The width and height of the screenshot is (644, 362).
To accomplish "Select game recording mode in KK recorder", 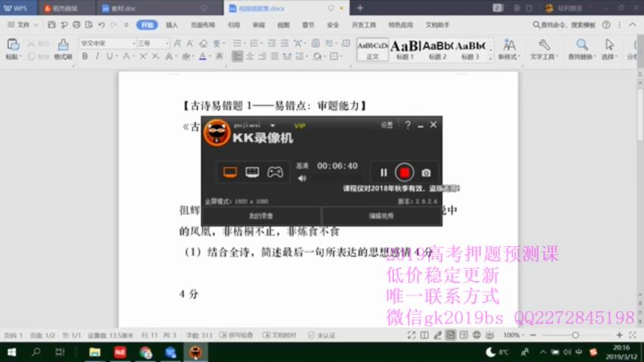I will (275, 172).
